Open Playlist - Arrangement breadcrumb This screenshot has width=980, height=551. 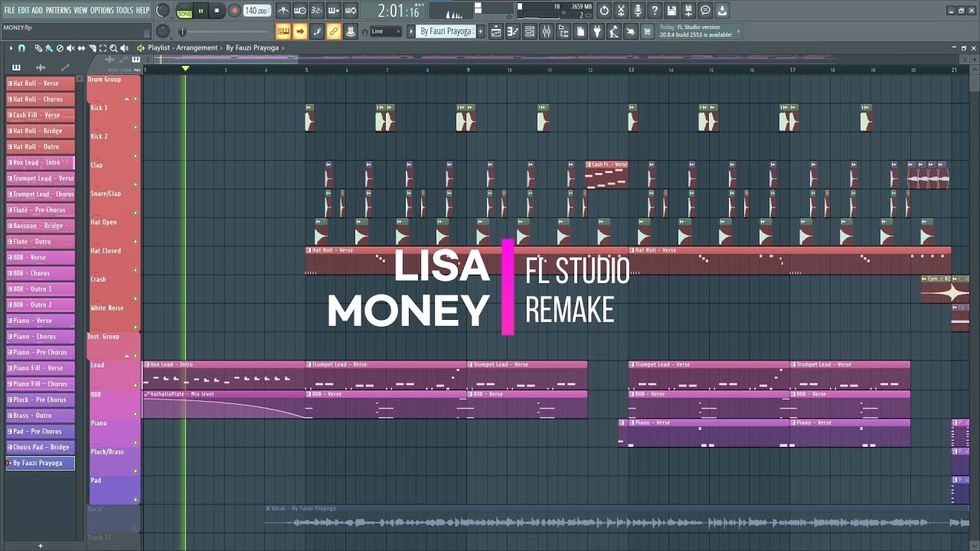tap(183, 47)
